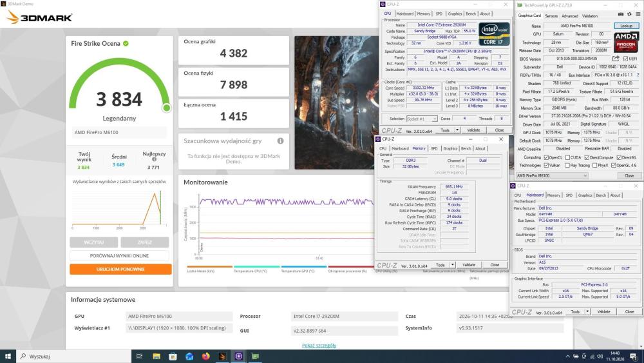Open Firefox from the taskbar
This screenshot has height=363, width=644.
206,356
